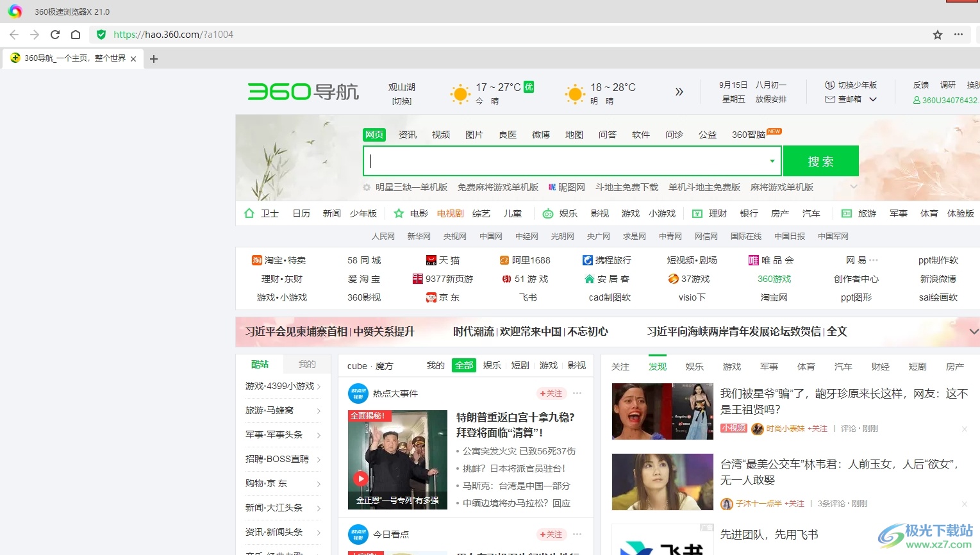Click the browser back arrow

(x=14, y=35)
